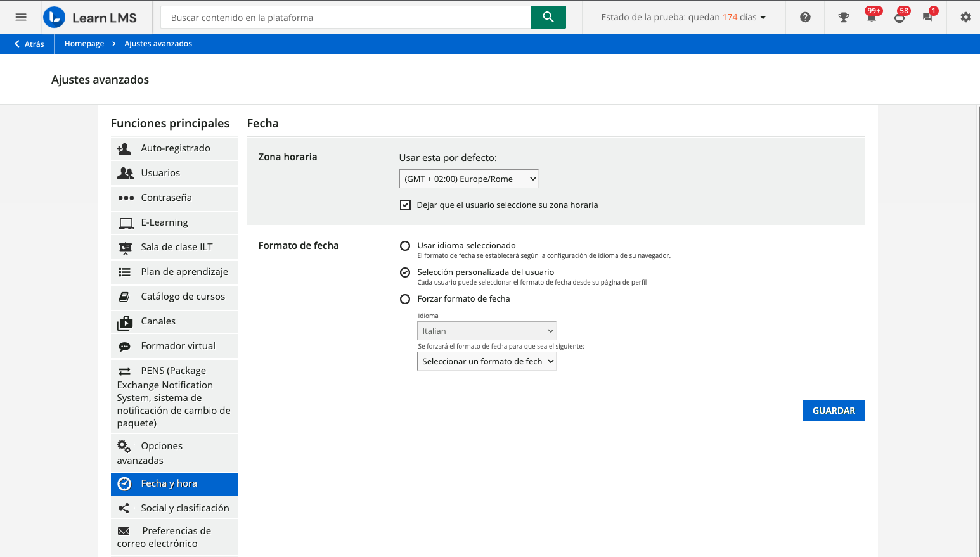Open the trophy gamification icon
This screenshot has width=980, height=557.
point(844,17)
